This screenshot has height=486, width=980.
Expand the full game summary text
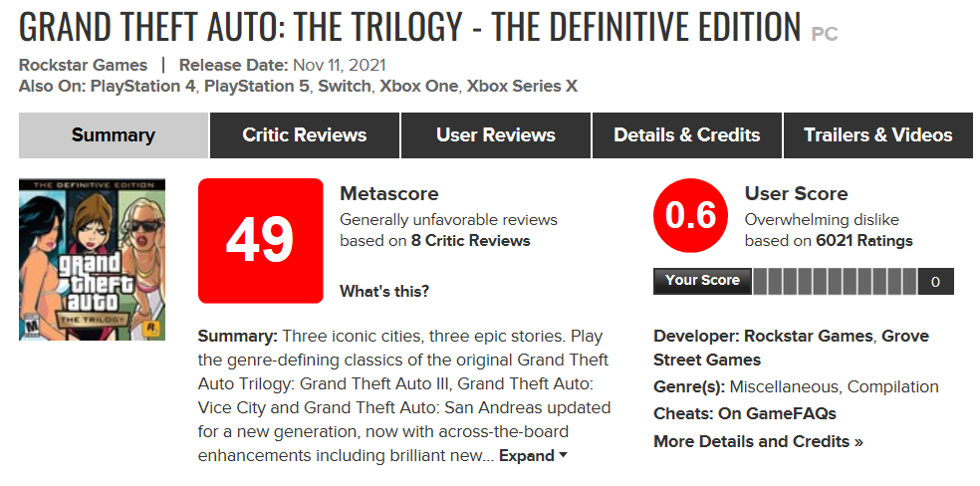click(x=526, y=455)
